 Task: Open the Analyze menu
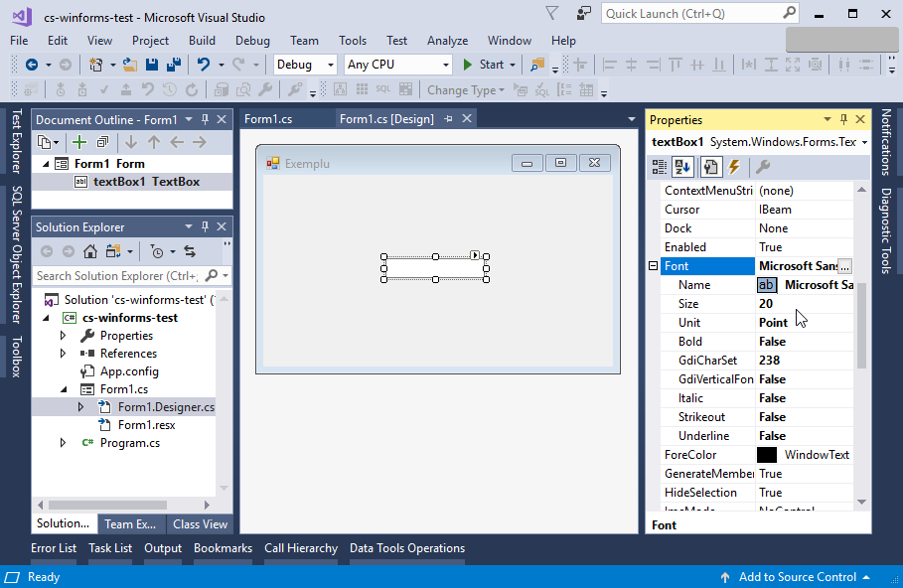tap(447, 41)
